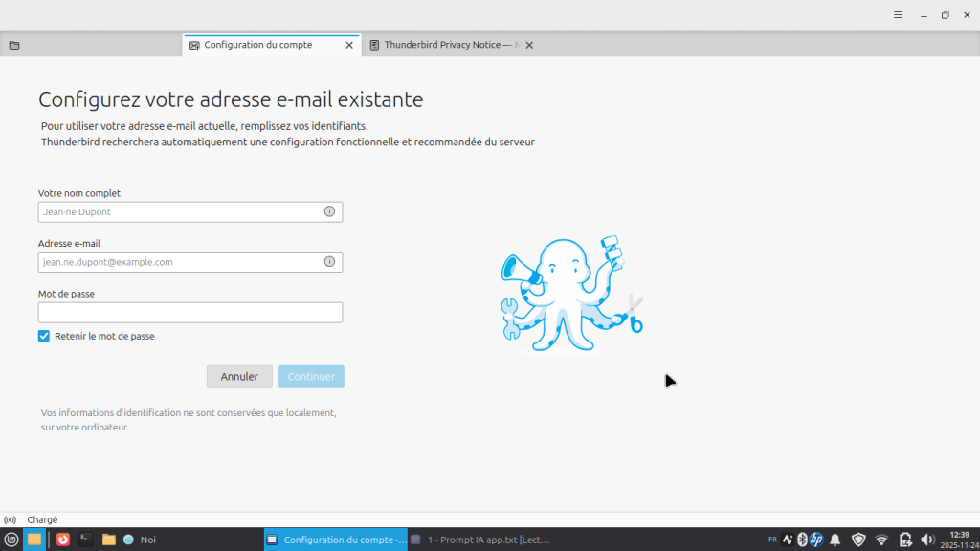980x551 pixels.
Task: Switch to the Thunderbird Privacy Notice tab
Action: 441,45
